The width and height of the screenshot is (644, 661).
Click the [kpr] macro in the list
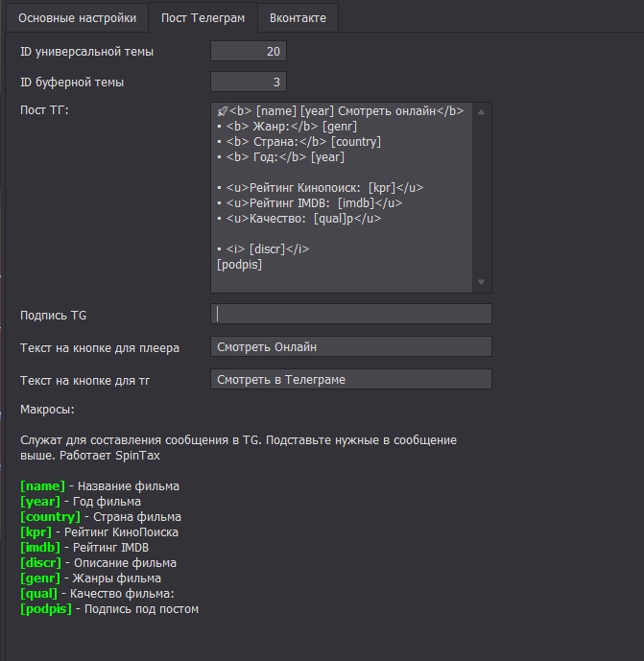coord(36,532)
